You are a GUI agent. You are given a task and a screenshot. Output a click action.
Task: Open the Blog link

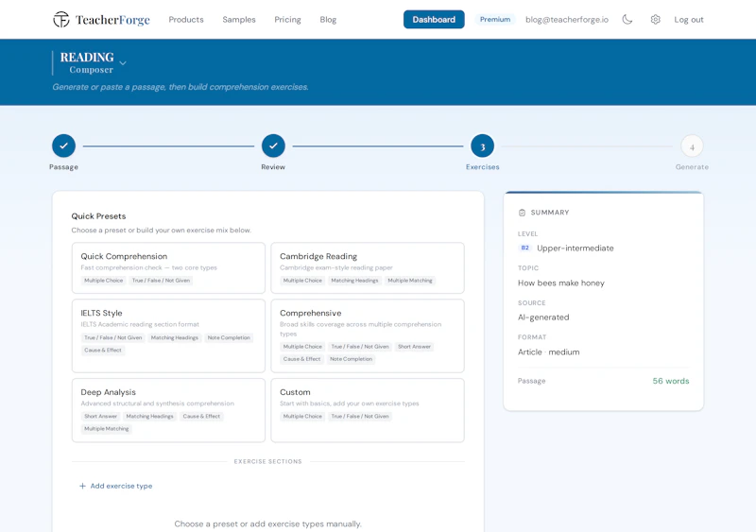[328, 19]
